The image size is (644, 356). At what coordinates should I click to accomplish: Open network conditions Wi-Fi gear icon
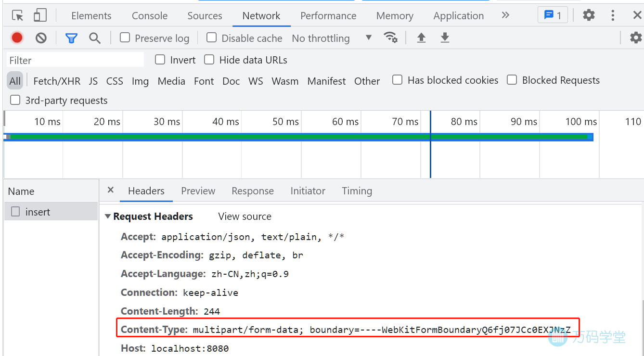pos(390,38)
